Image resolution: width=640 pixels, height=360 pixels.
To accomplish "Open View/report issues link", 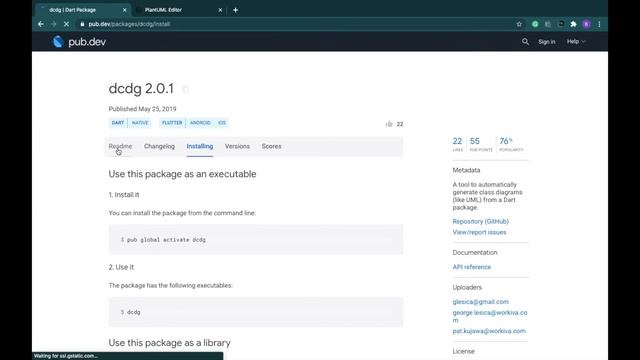I will (479, 232).
